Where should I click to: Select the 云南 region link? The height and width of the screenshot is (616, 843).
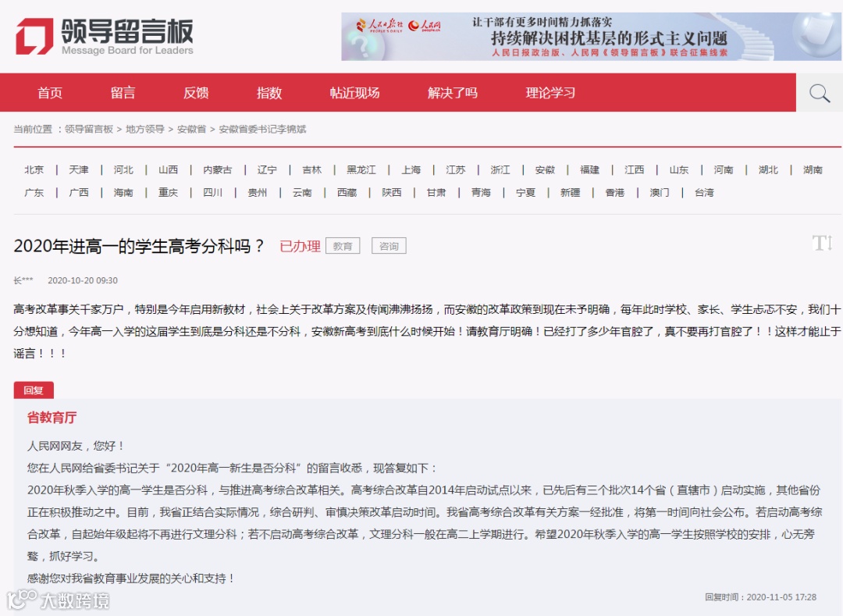[302, 192]
